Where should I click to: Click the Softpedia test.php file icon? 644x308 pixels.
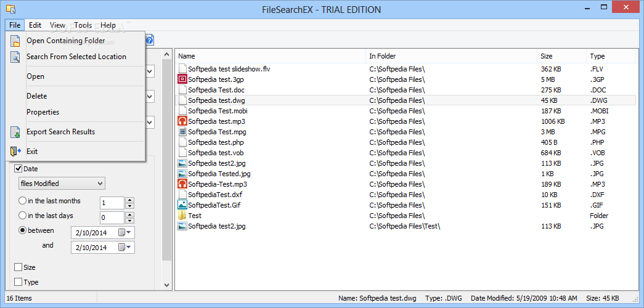click(x=182, y=142)
